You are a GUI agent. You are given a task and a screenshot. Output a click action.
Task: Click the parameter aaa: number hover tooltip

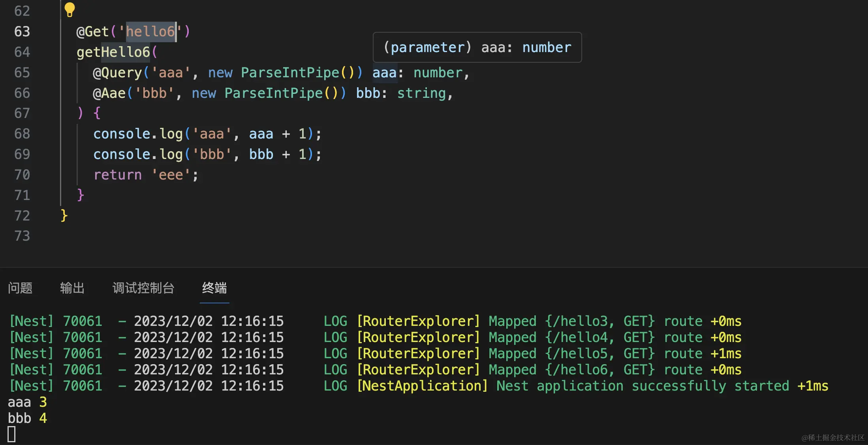point(477,47)
